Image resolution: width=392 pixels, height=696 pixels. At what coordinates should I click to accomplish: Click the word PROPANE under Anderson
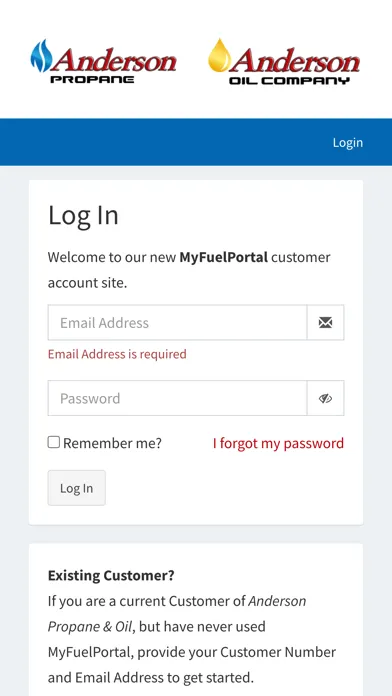92,80
